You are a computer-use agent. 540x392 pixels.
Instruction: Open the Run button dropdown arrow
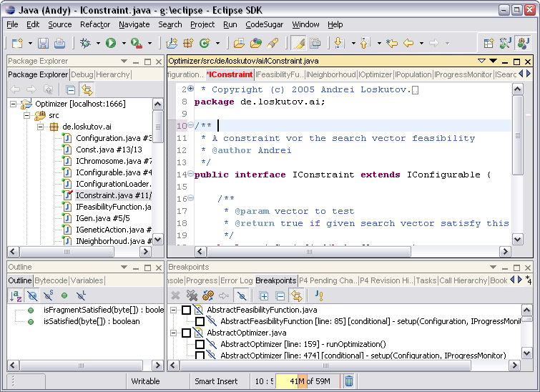123,44
